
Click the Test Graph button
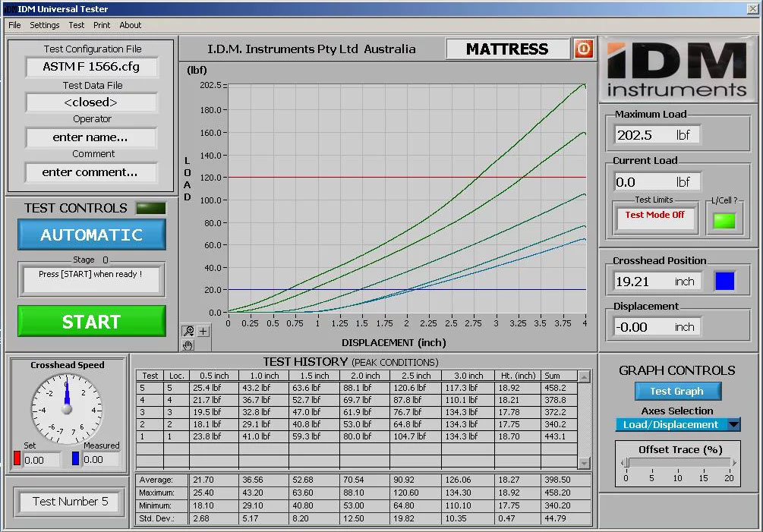tap(677, 391)
